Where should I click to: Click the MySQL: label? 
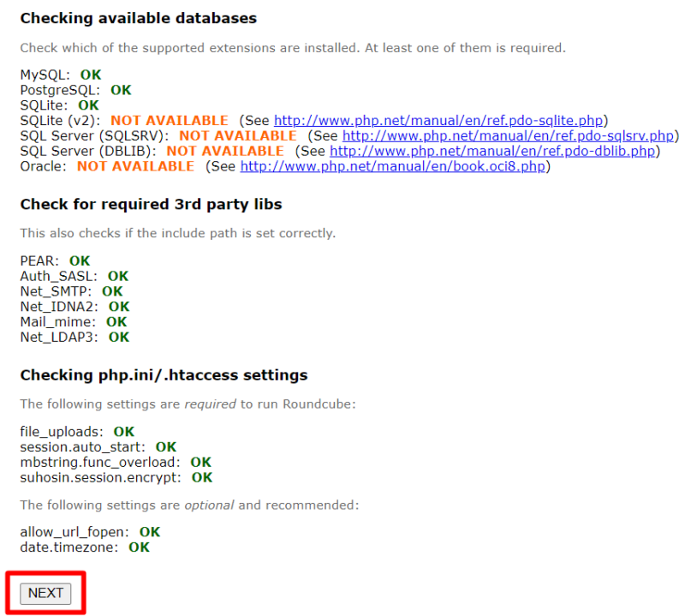pos(45,75)
